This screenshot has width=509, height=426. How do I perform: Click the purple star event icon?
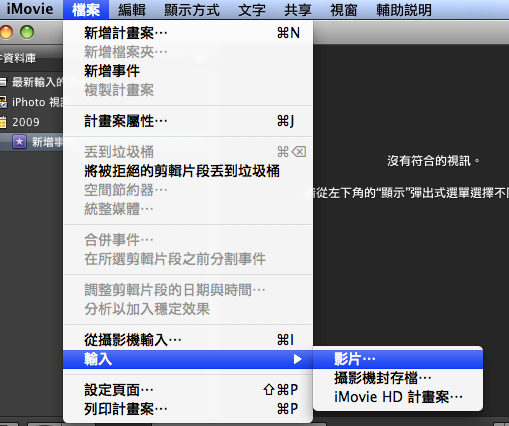20,142
